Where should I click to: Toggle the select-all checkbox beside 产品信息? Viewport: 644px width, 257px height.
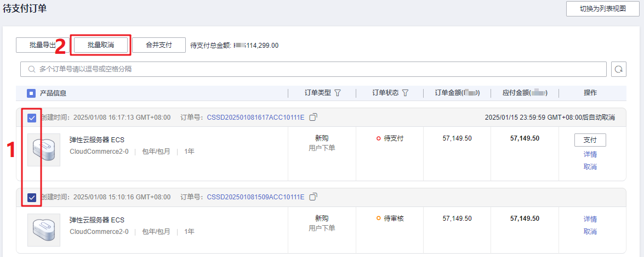click(x=31, y=93)
